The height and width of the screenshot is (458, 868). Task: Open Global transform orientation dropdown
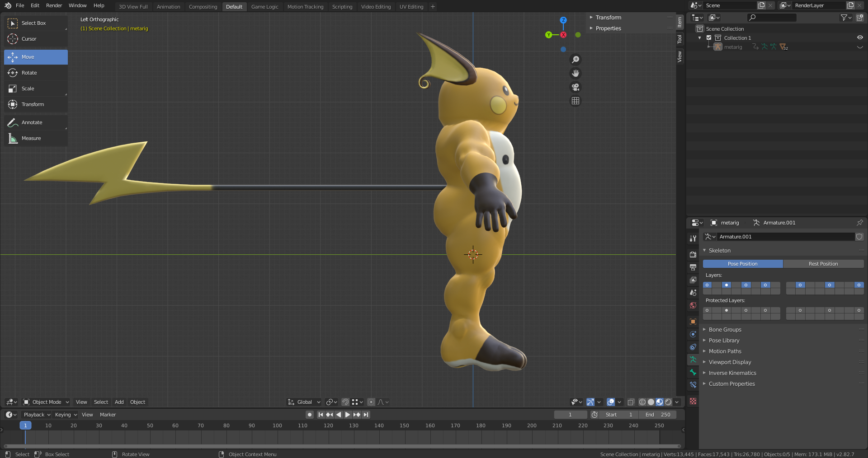tap(304, 402)
